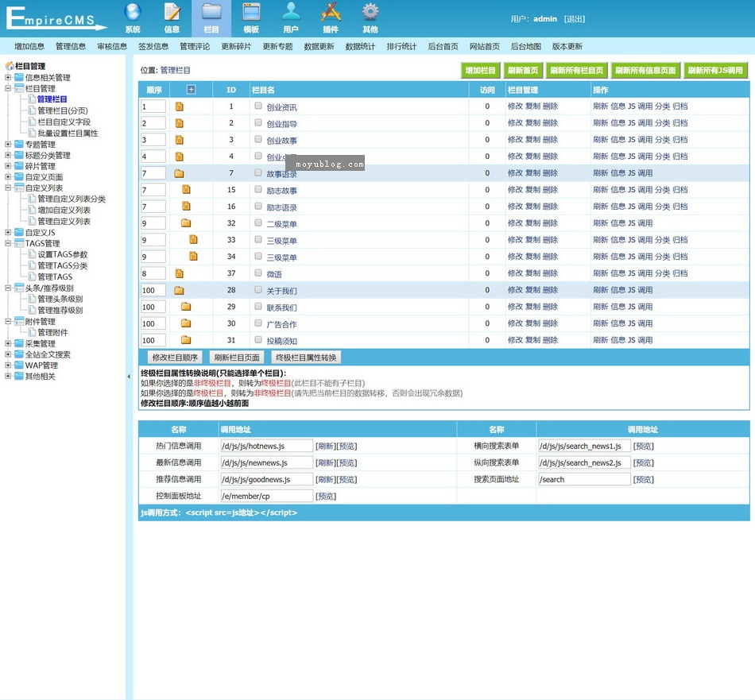755x700 pixels.
Task: Tick the checkbox for 关于我们
Action: pos(258,290)
